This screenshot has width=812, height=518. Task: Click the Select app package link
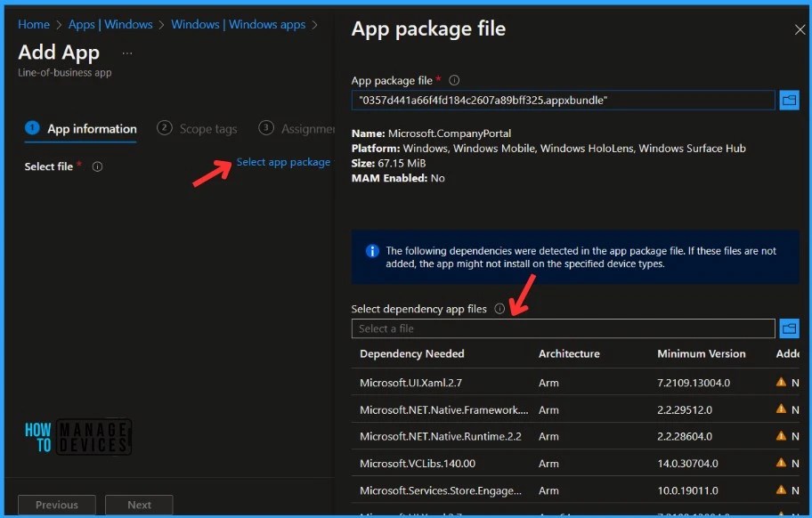pos(283,162)
